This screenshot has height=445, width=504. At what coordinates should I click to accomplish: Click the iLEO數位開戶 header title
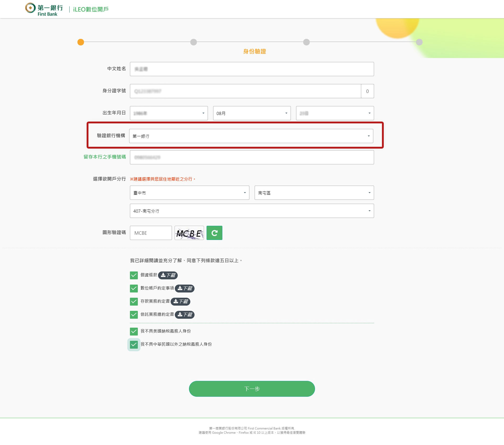(x=91, y=9)
